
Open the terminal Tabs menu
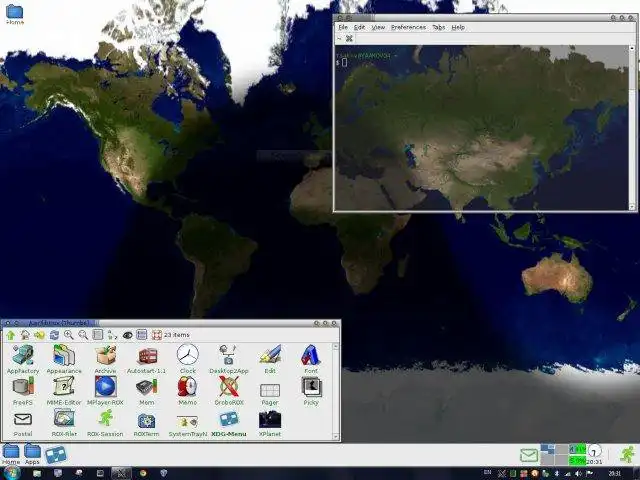tap(439, 27)
